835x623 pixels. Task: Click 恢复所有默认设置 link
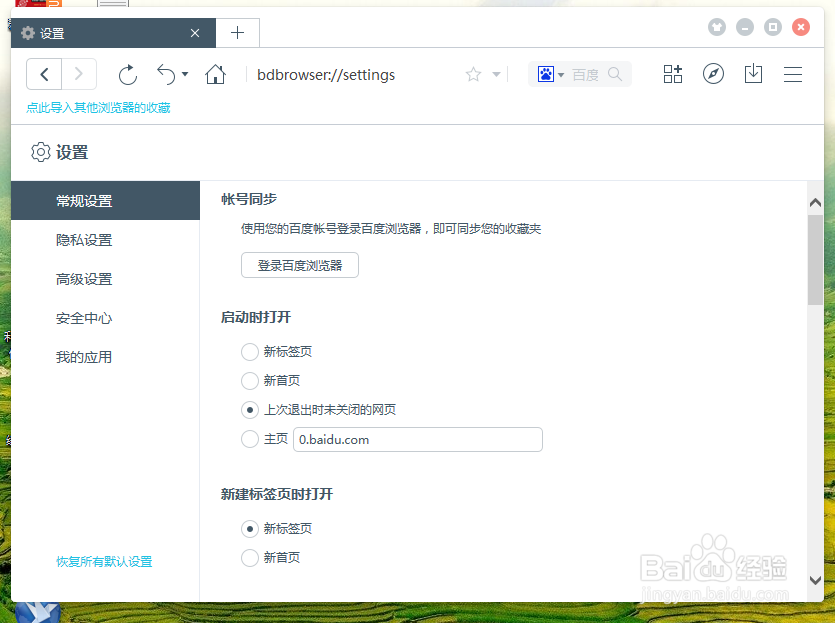point(104,561)
